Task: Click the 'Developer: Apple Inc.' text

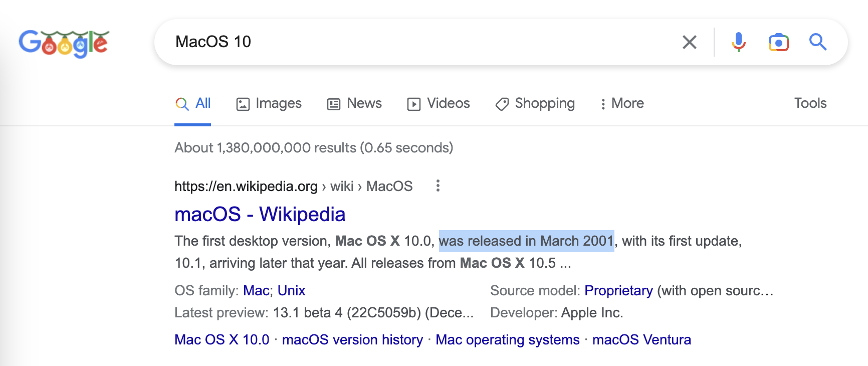Action: (x=556, y=313)
